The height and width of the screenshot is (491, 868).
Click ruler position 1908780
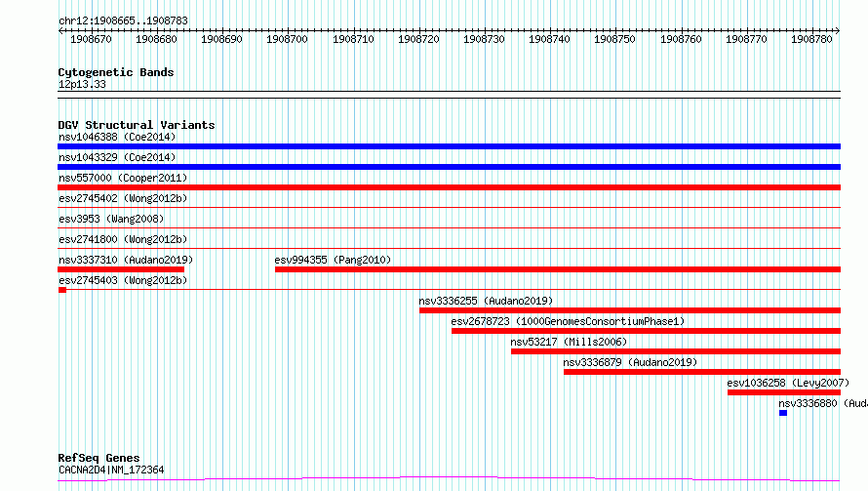pos(811,39)
